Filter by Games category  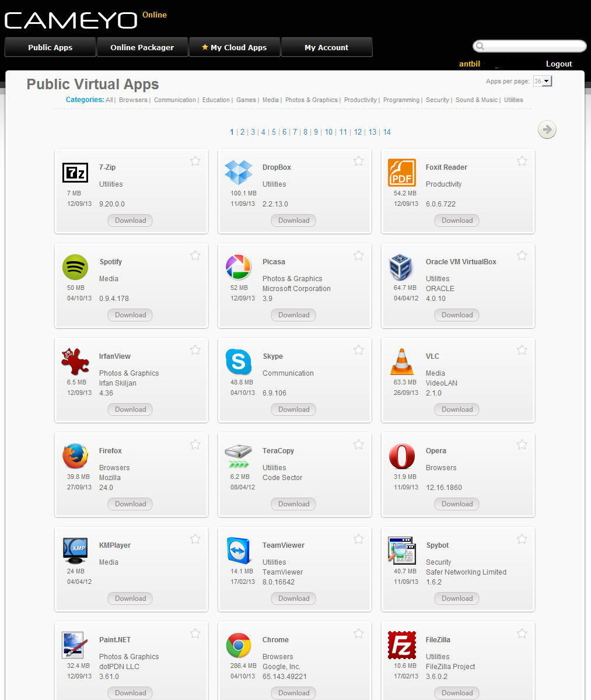(246, 100)
